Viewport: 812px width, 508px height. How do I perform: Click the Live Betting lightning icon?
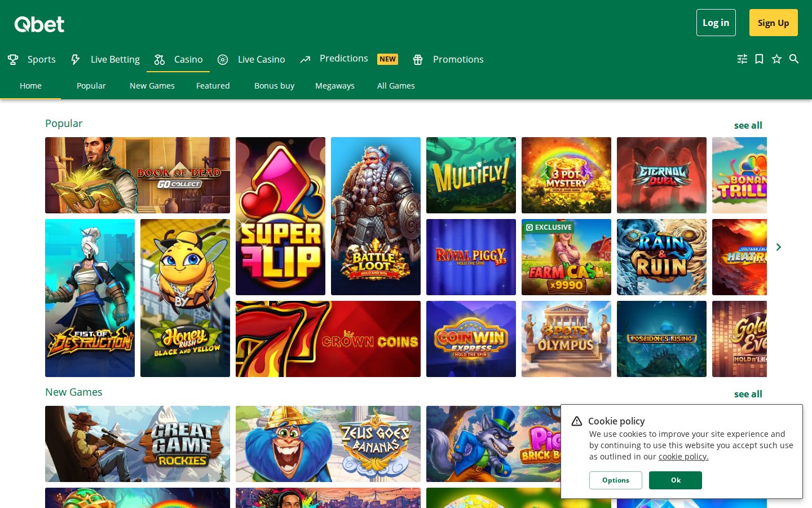click(76, 59)
